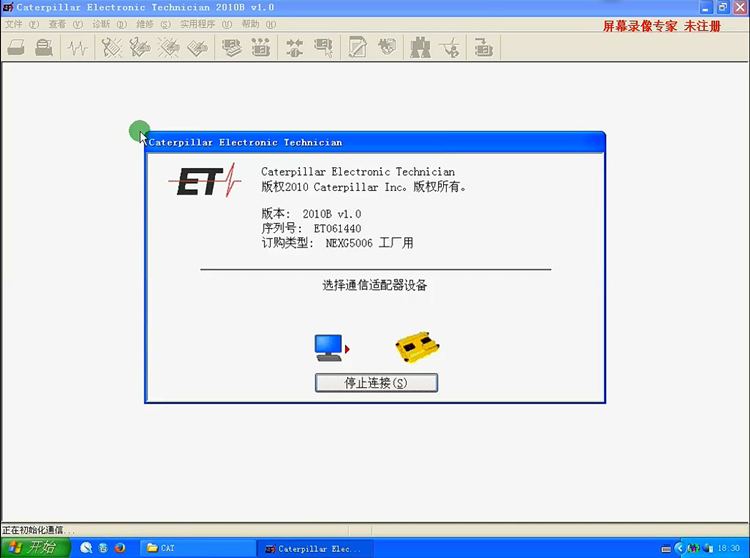Minimize the Caterpillar Electronic Technician main window
The width and height of the screenshot is (750, 558).
706,8
